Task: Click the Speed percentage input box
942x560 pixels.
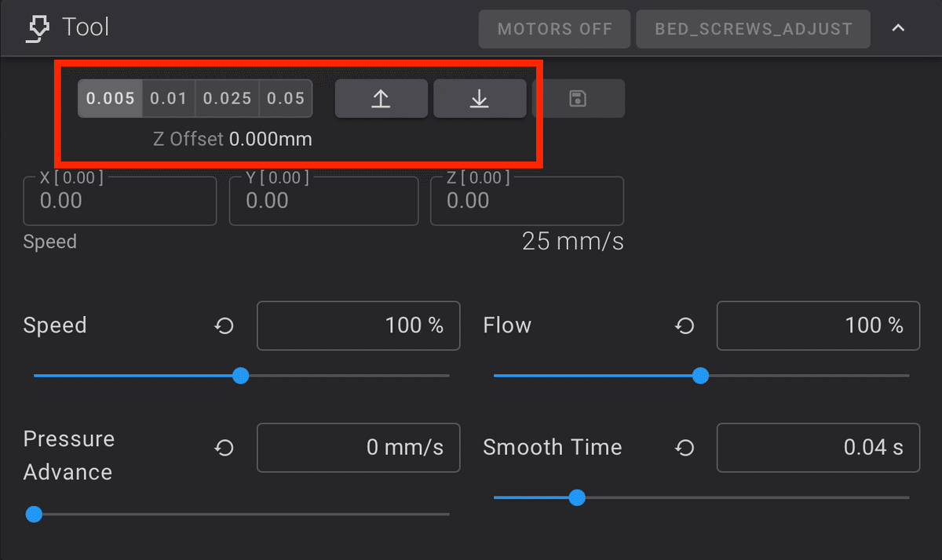Action: [x=359, y=325]
